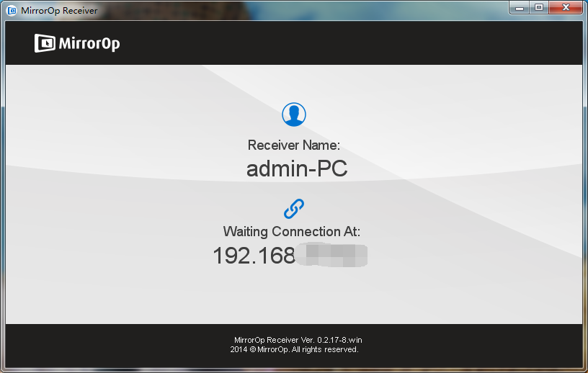Image resolution: width=588 pixels, height=373 pixels.
Task: Click the empty area of the black header bar
Action: [x=360, y=43]
